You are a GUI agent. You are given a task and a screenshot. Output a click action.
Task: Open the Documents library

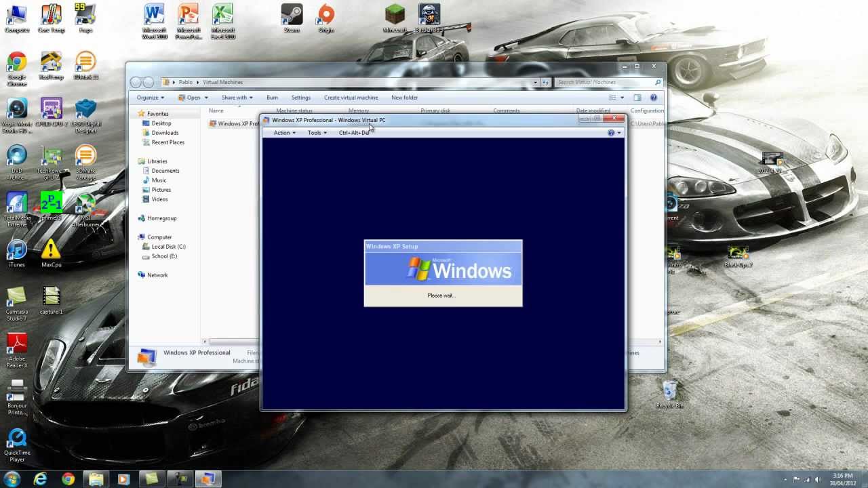tap(165, 171)
